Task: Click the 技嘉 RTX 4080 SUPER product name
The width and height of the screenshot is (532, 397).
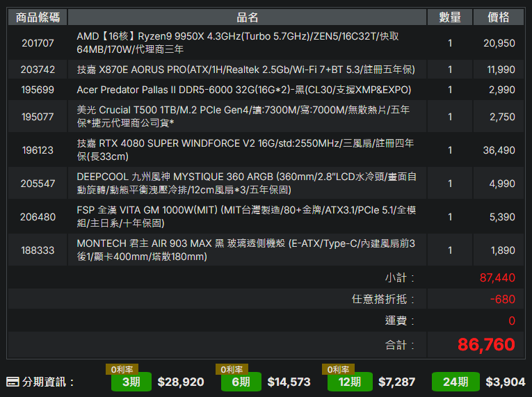Action: point(245,149)
